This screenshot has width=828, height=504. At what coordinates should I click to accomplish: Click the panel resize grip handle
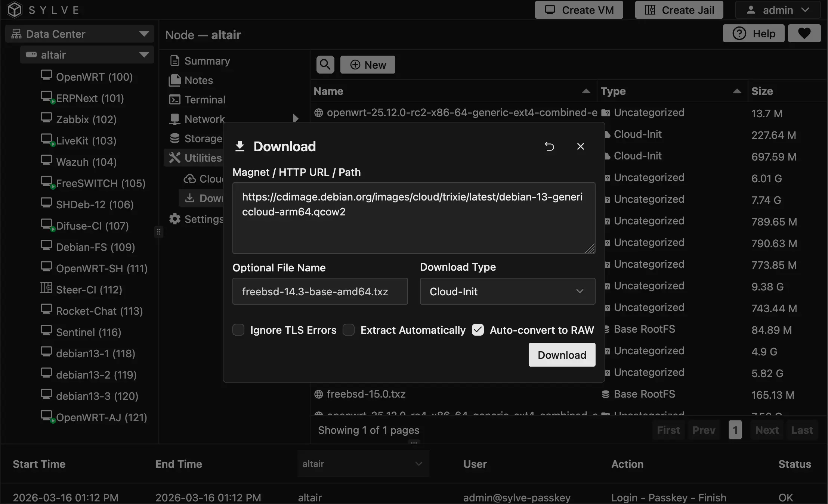(159, 232)
